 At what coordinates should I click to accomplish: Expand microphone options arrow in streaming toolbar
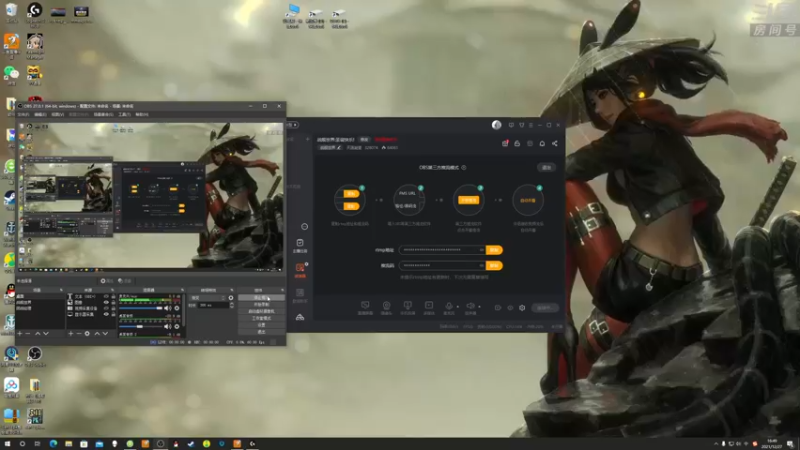pyautogui.click(x=458, y=307)
